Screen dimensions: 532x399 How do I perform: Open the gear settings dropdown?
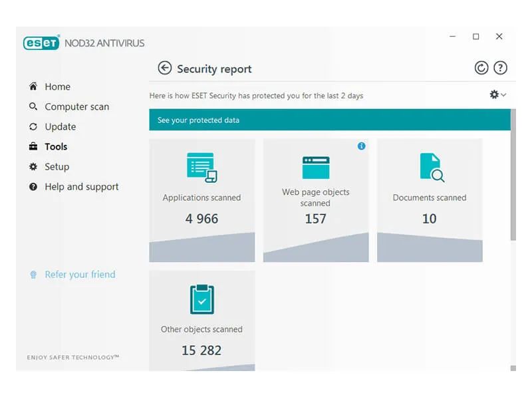(x=497, y=94)
